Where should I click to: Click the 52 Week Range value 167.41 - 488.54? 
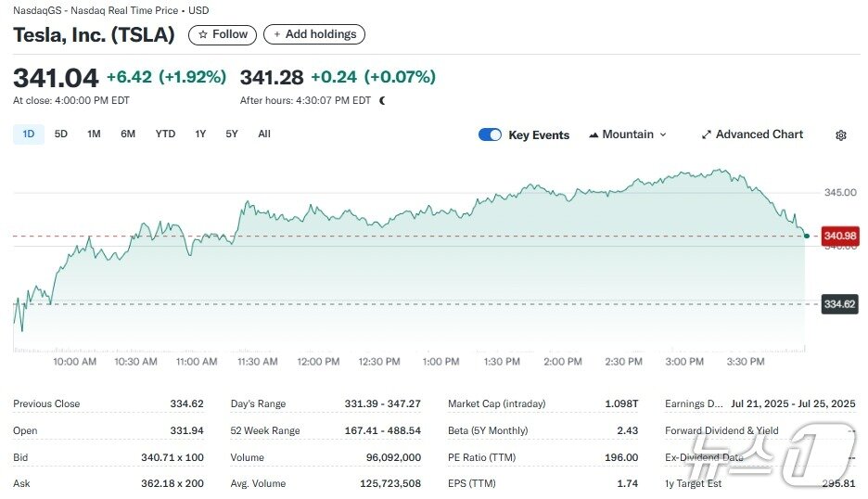pyautogui.click(x=382, y=430)
